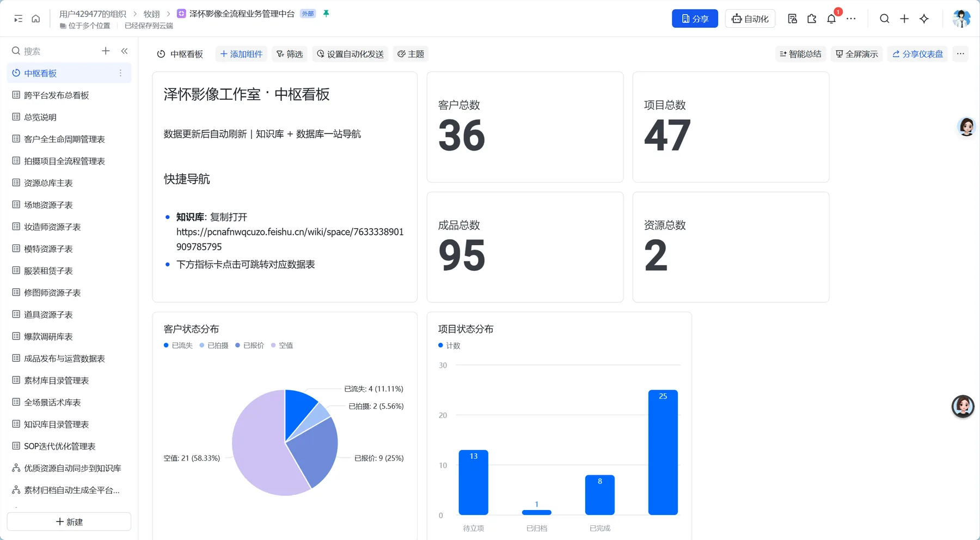This screenshot has height=540, width=980.
Task: Collapse the sidebar with double chevron
Action: pyautogui.click(x=125, y=51)
